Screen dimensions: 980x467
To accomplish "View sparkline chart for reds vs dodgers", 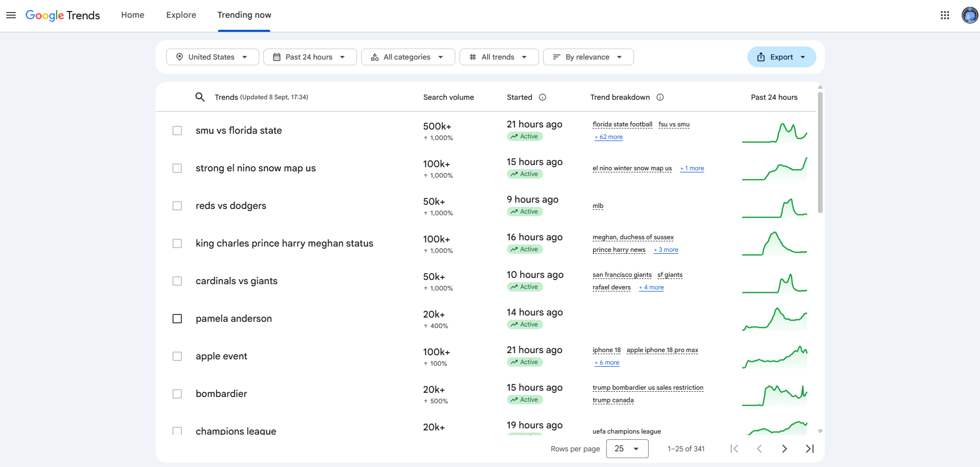I will (775, 207).
